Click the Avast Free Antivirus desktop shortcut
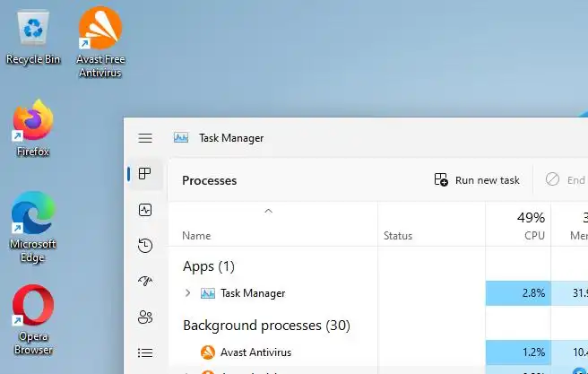The width and height of the screenshot is (588, 374). (x=99, y=41)
